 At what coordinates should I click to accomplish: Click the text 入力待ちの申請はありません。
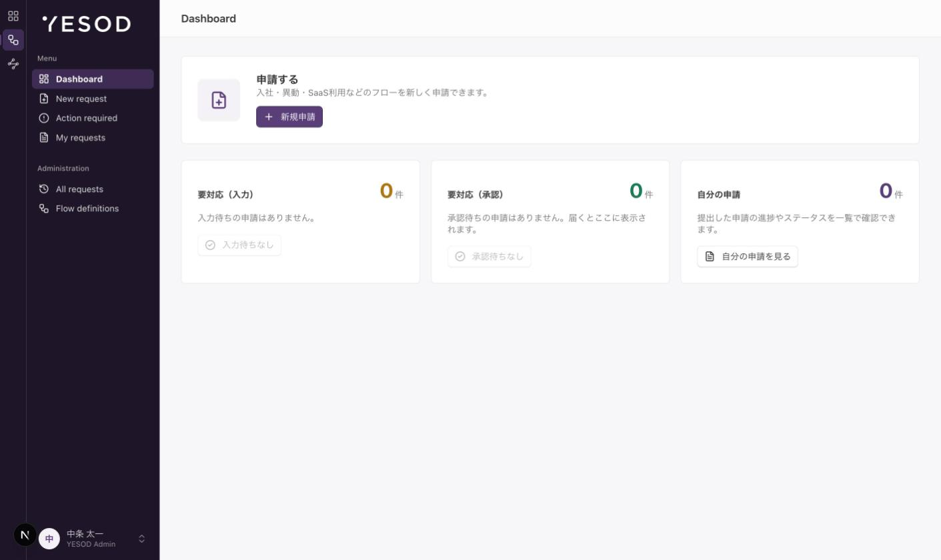pos(257,218)
